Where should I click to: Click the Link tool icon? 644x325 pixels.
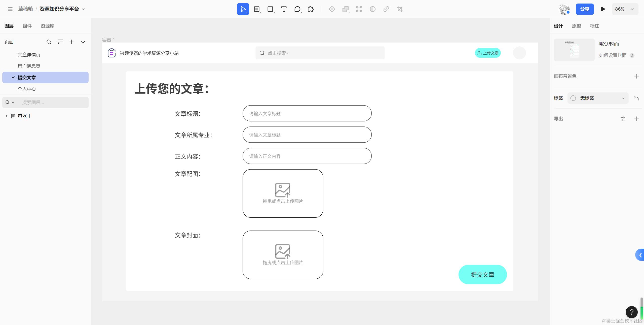tap(386, 9)
